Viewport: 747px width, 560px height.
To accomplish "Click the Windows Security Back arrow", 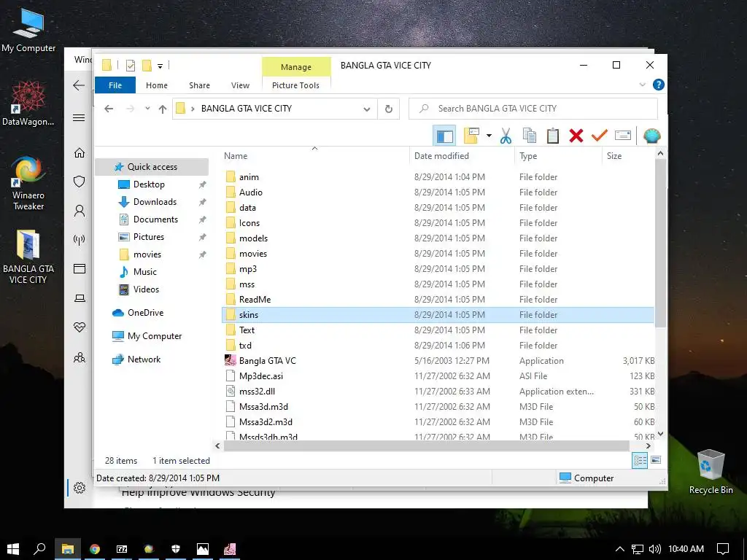I will pyautogui.click(x=79, y=85).
